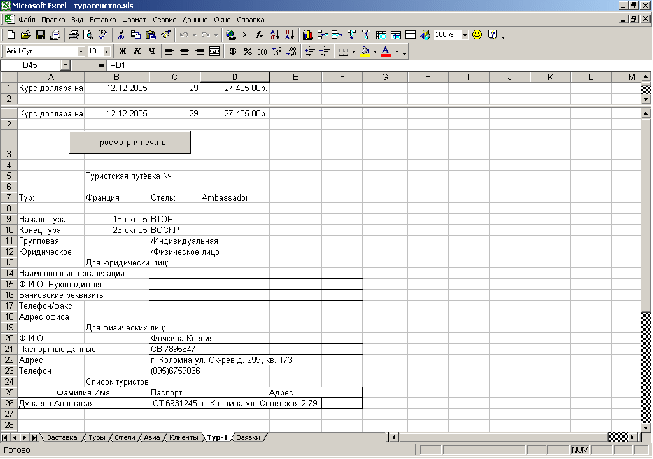
Task: Toggle bold formatting (Ж)
Action: click(x=122, y=51)
